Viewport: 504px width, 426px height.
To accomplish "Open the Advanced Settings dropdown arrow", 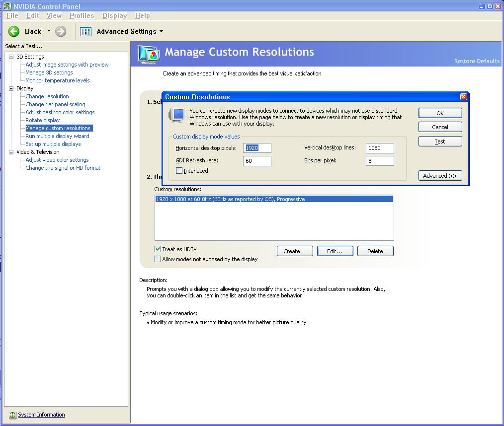I will (x=162, y=31).
